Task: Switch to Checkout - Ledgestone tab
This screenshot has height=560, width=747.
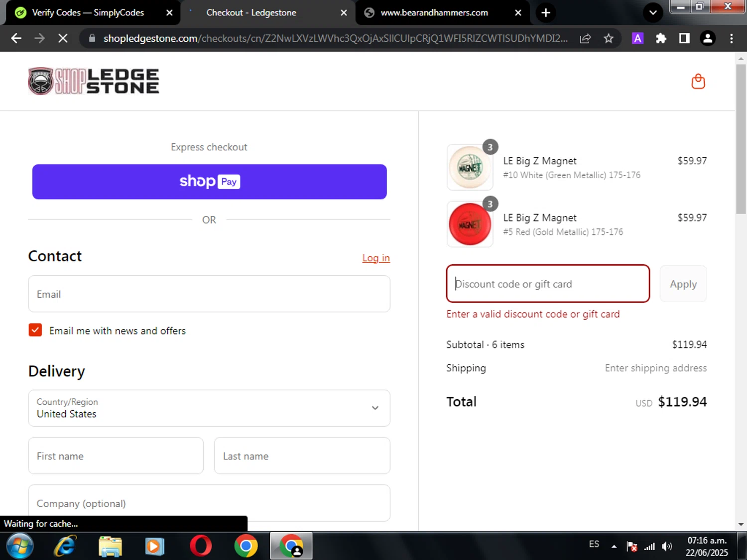Action: pyautogui.click(x=251, y=12)
